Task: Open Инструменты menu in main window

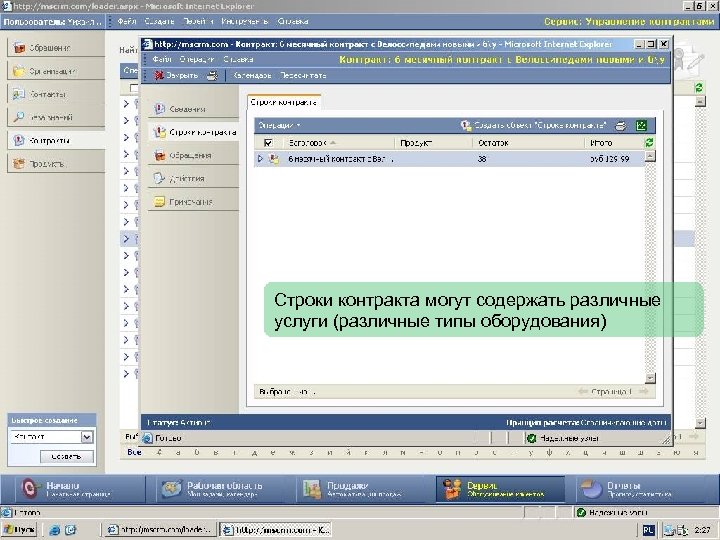Action: (x=244, y=21)
